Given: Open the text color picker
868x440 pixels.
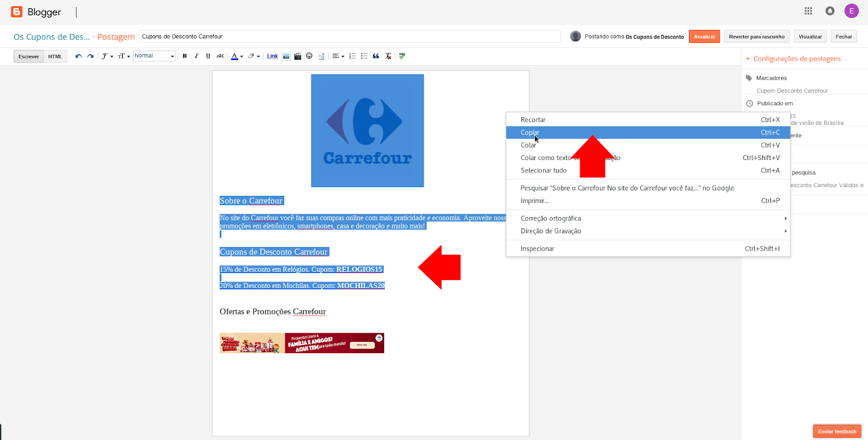Looking at the screenshot, I should [x=237, y=56].
